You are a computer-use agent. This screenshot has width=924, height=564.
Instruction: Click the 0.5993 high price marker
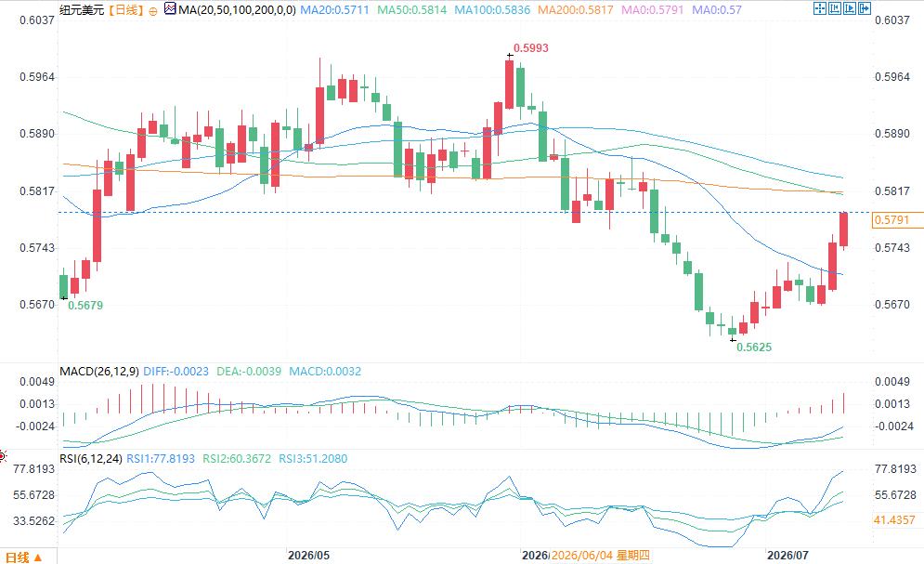click(531, 48)
